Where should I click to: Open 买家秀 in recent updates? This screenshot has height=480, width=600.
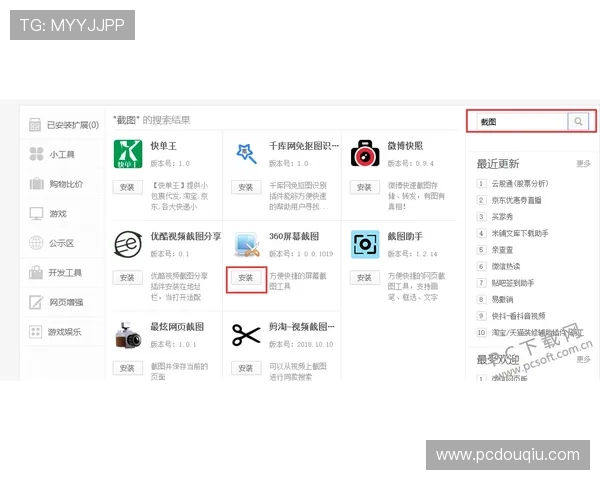502,217
